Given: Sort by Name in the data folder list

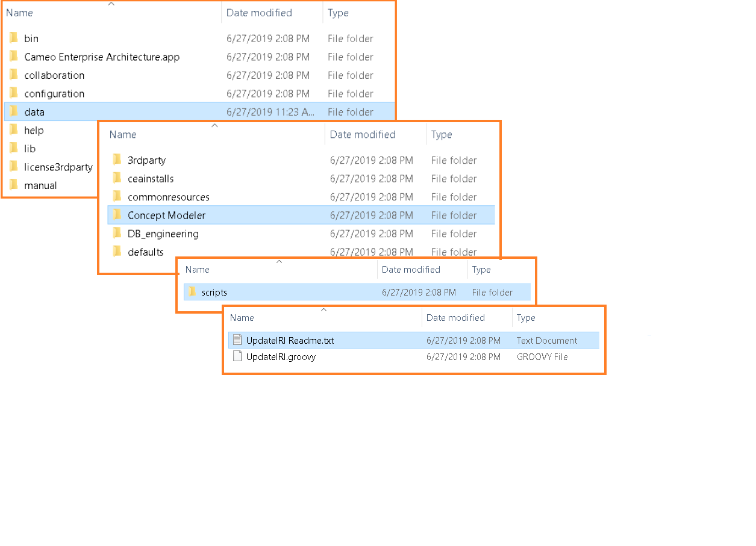Looking at the screenshot, I should click(123, 134).
